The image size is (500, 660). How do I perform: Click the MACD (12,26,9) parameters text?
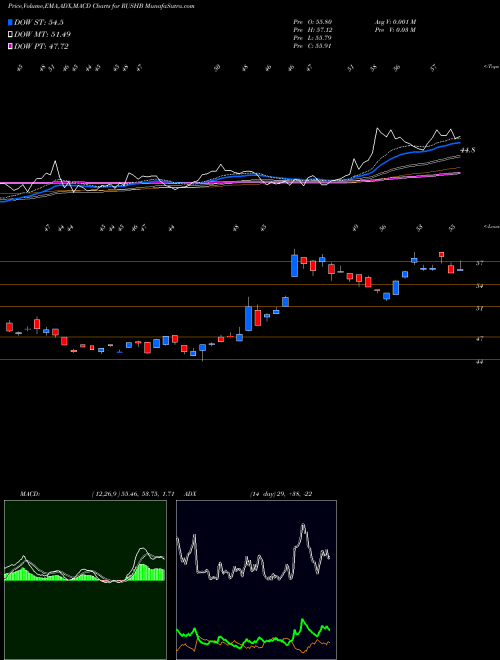[133, 494]
